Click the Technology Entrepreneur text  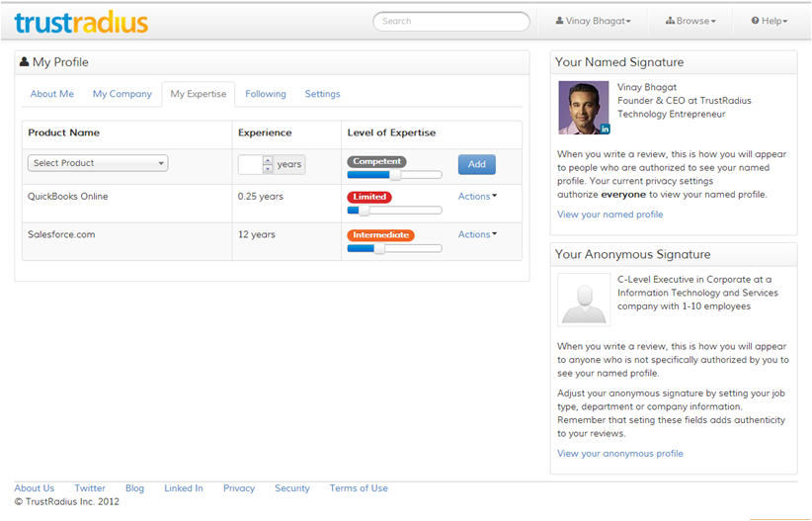coord(671,114)
